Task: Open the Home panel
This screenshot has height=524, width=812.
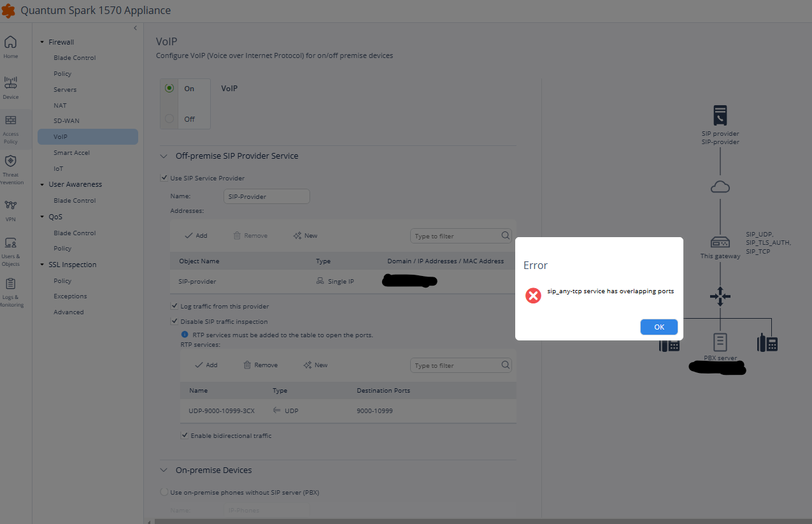Action: click(10, 46)
